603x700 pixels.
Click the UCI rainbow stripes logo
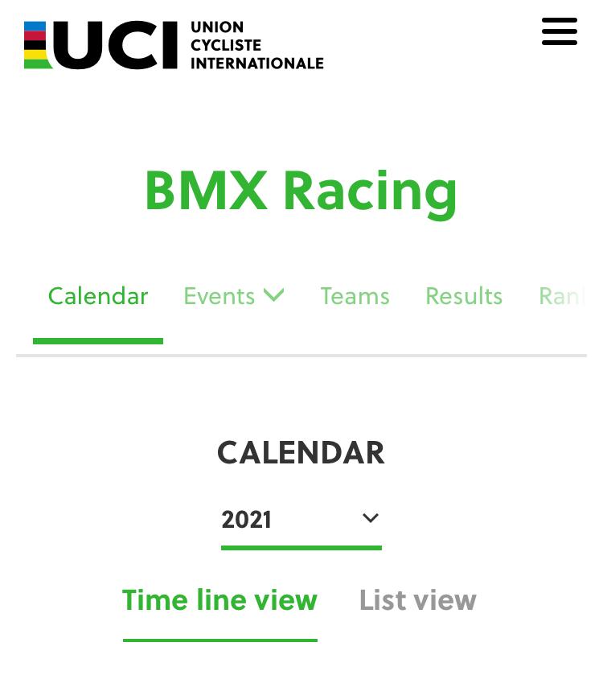(38, 45)
